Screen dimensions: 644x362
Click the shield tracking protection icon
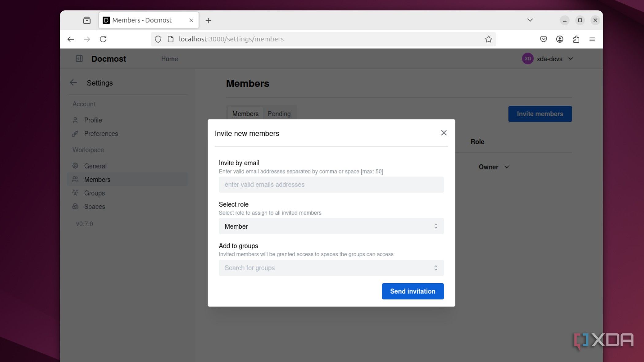(158, 39)
